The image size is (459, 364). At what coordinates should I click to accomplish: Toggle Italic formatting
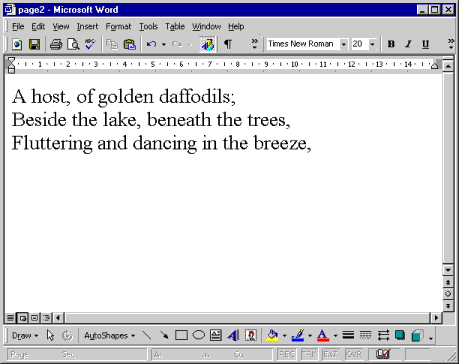408,44
